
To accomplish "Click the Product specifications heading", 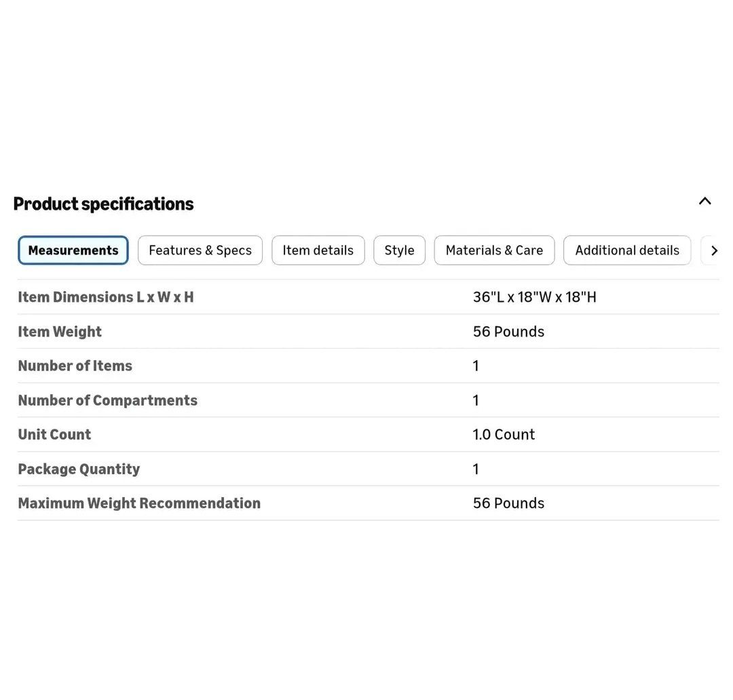I will [x=103, y=203].
